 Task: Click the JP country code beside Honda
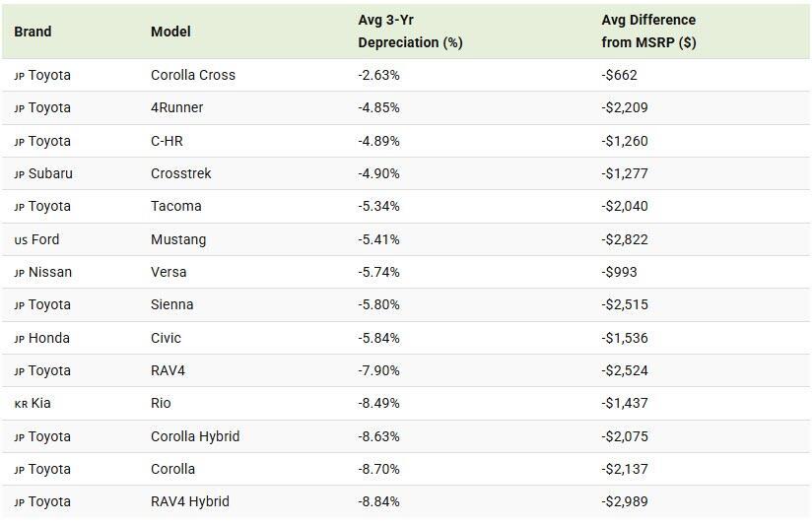pos(19,339)
